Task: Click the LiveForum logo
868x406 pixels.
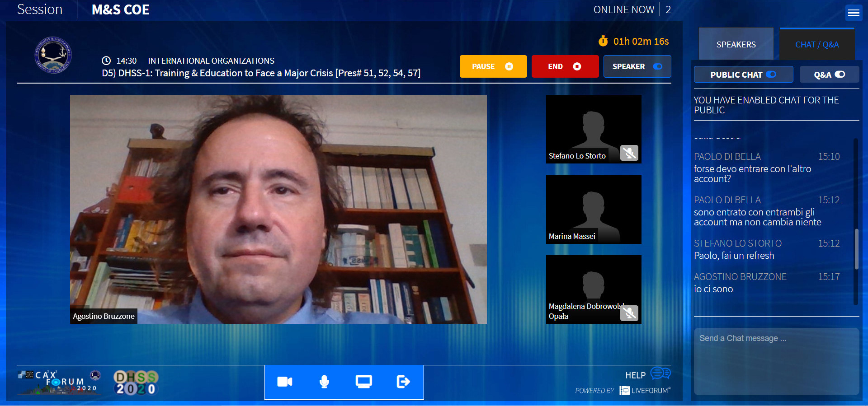Action: pos(645,391)
